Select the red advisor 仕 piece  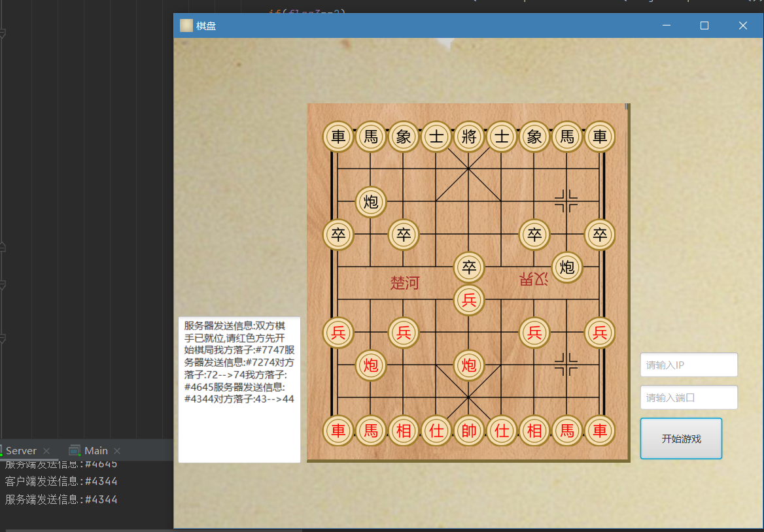[x=436, y=431]
